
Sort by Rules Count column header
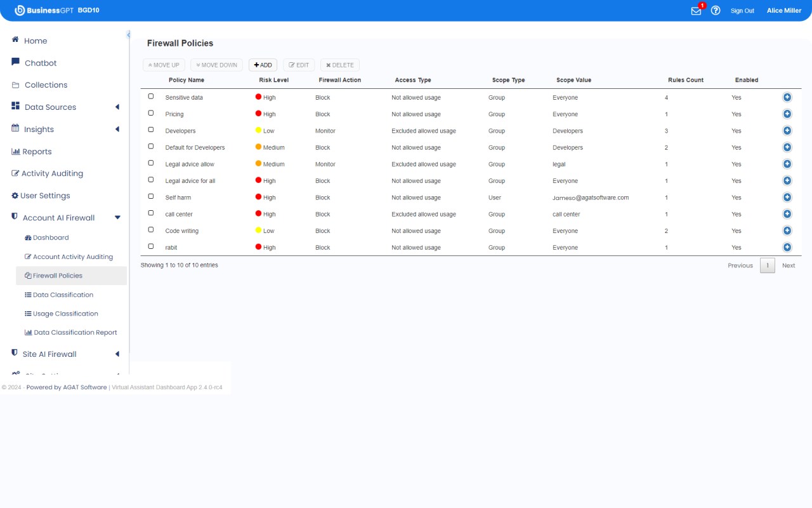pos(686,80)
